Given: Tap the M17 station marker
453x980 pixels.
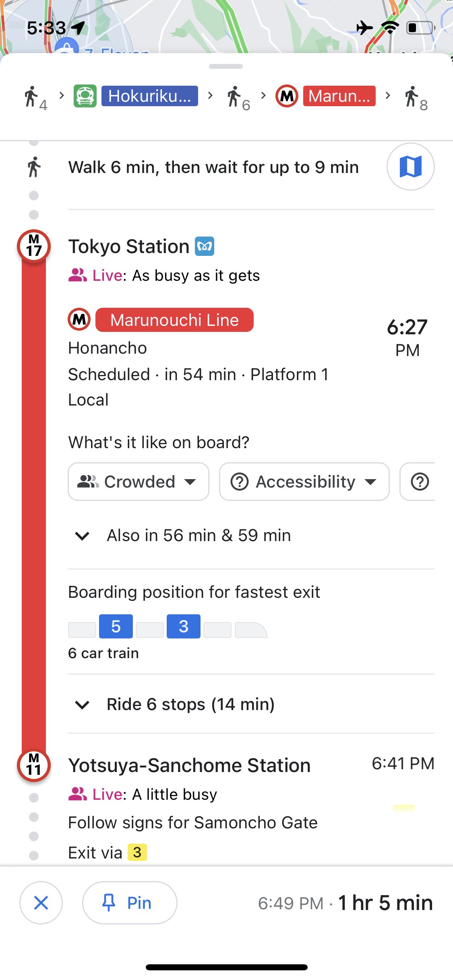Looking at the screenshot, I should pos(34,246).
